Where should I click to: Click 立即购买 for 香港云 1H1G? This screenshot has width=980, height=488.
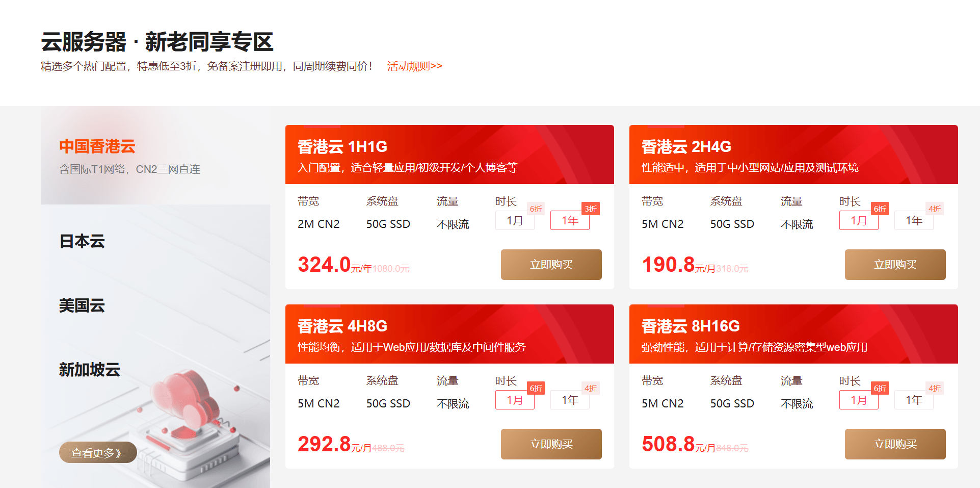tap(551, 265)
